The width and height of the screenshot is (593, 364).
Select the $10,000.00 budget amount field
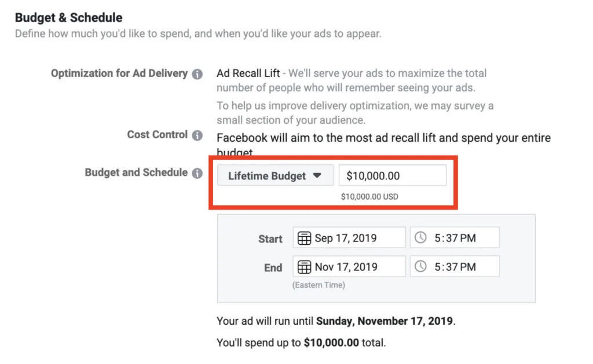393,175
